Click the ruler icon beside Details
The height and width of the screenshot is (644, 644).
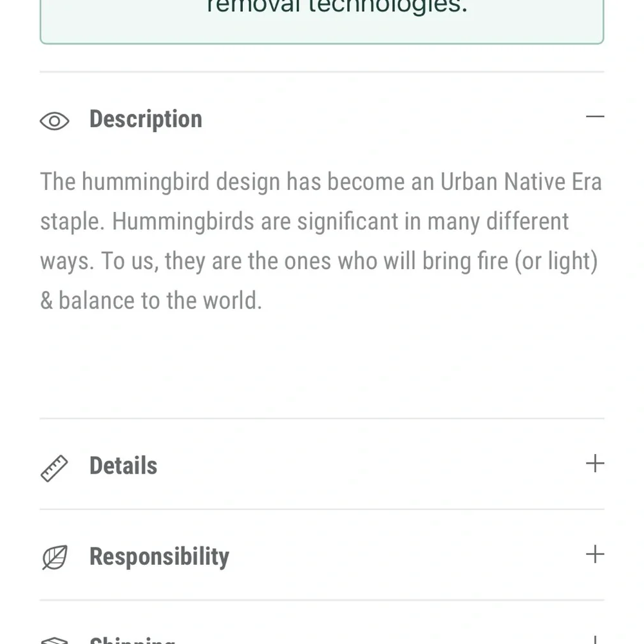tap(54, 468)
